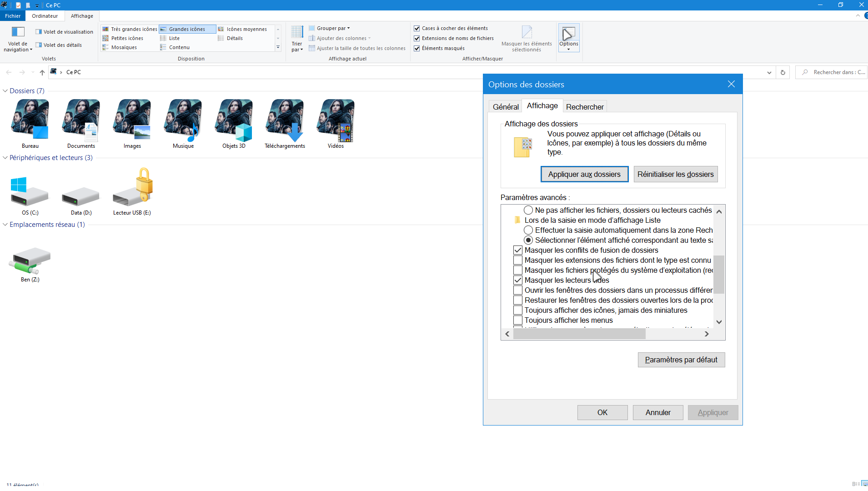Viewport: 868px width, 491px height.
Task: Click the Paramètres par défaut button
Action: click(x=681, y=360)
